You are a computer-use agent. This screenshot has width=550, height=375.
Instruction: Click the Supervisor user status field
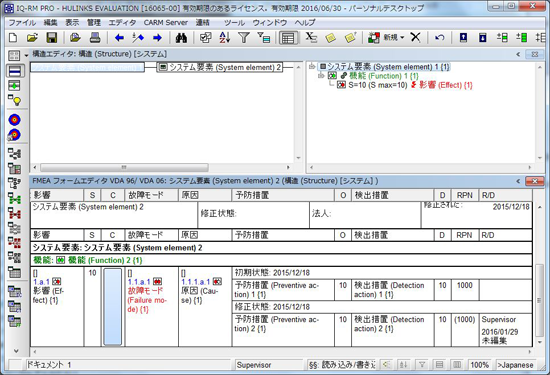pos(269,365)
